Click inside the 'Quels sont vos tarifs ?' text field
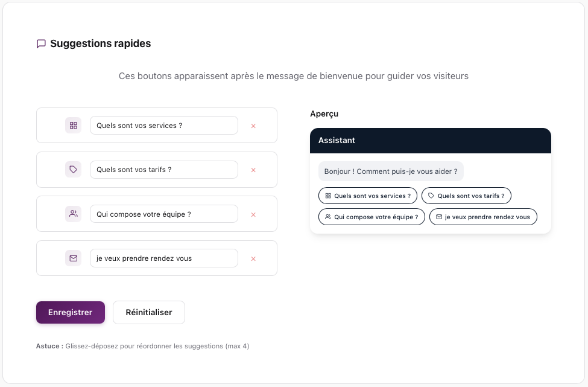 coord(163,170)
